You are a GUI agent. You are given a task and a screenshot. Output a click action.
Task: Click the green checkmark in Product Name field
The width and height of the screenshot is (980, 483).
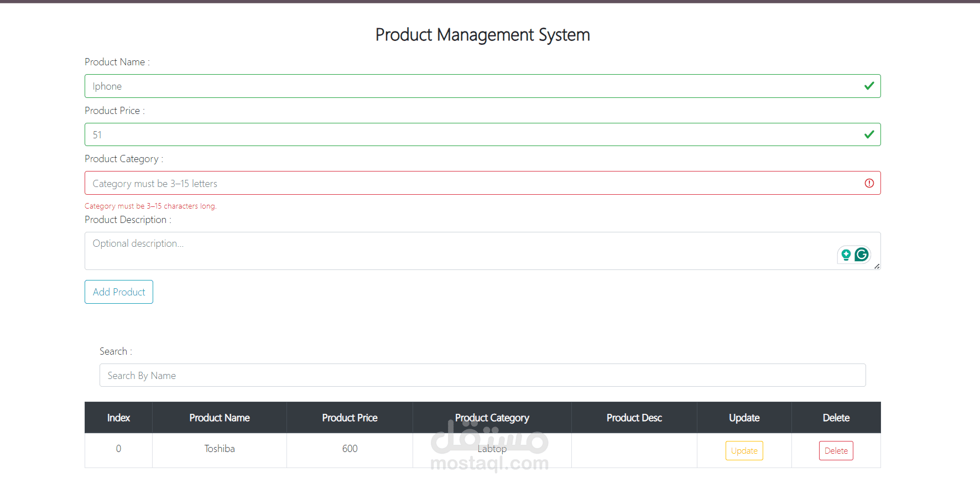[x=869, y=86]
